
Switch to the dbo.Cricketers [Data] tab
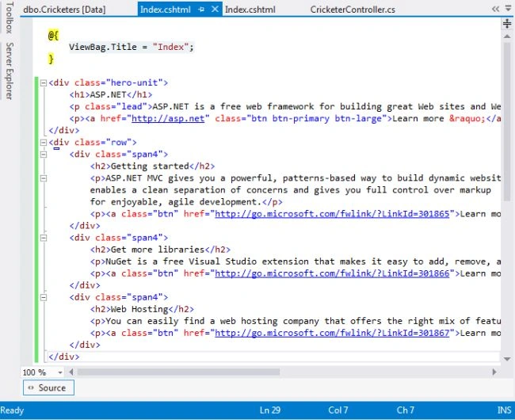[64, 10]
